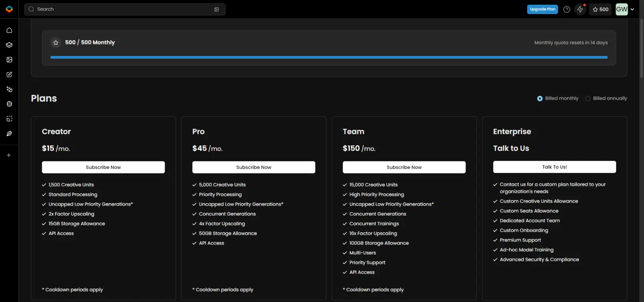Click "Concurrent Trainings" feature

pyautogui.click(x=374, y=224)
